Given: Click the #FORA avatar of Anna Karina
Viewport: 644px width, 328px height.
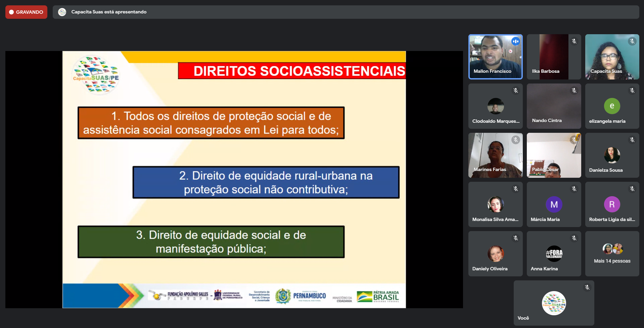Looking at the screenshot, I should click(554, 254).
